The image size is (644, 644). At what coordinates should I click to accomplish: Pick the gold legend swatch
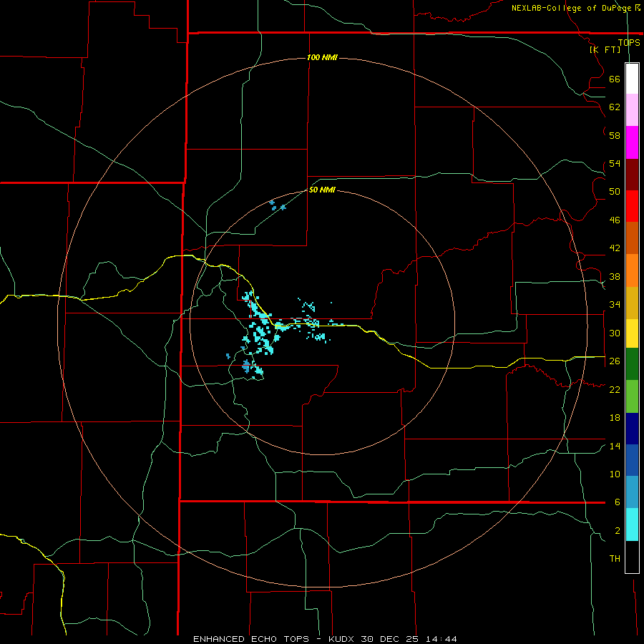point(632,303)
